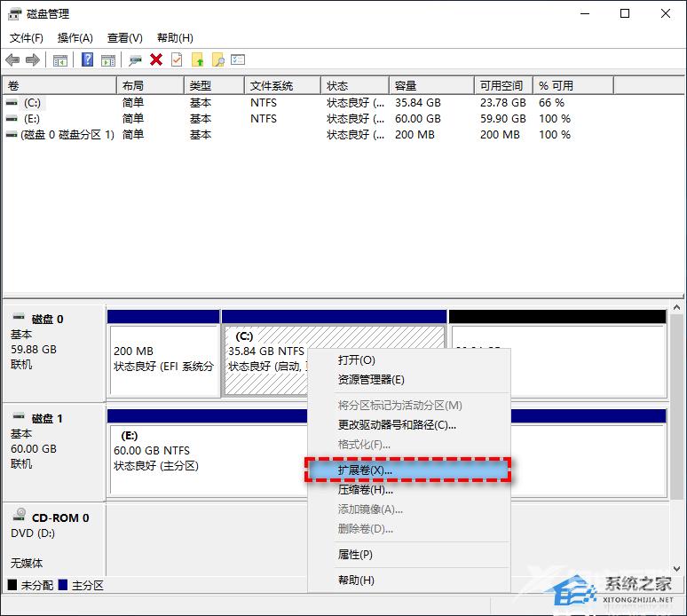Viewport: 687px width, 616px height.
Task: Click the connect/rescan disk toolbar icon
Action: coord(135,60)
